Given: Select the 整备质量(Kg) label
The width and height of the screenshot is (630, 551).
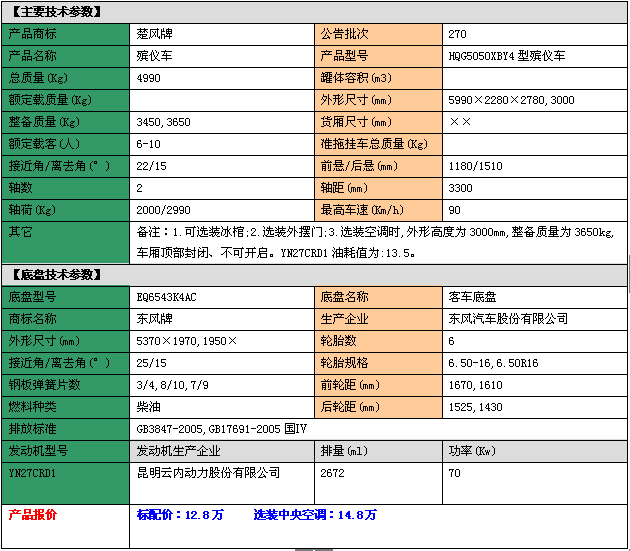Looking at the screenshot, I should 44,122.
